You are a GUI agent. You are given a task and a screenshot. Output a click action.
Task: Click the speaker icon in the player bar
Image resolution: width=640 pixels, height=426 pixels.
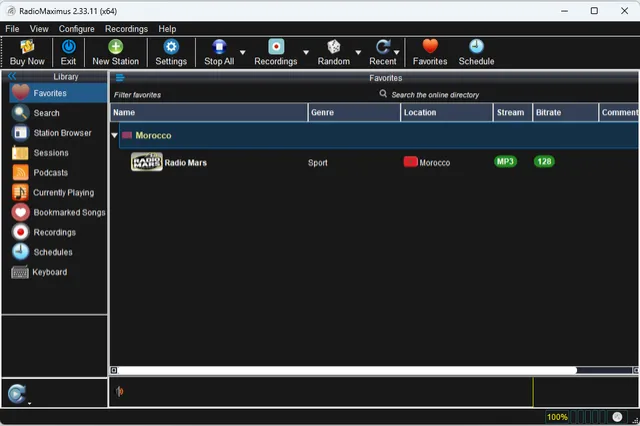click(x=120, y=392)
